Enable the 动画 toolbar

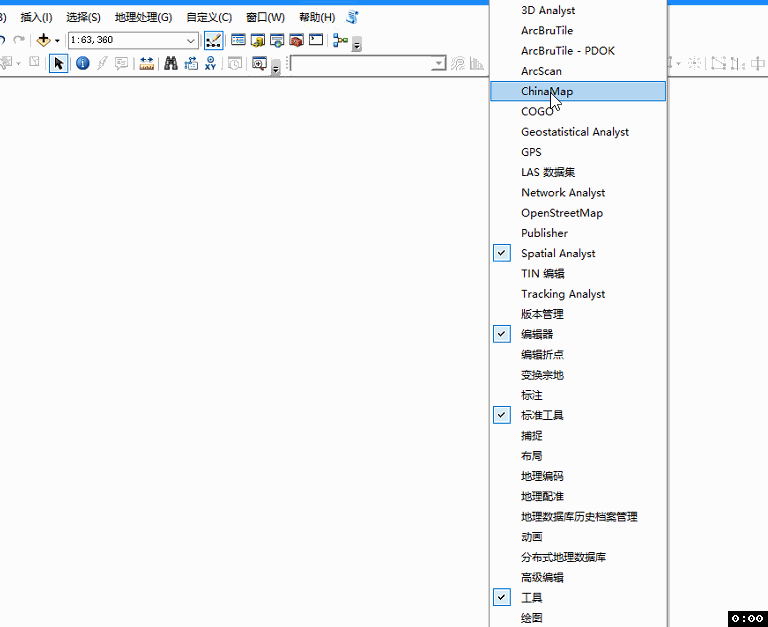pyautogui.click(x=578, y=537)
